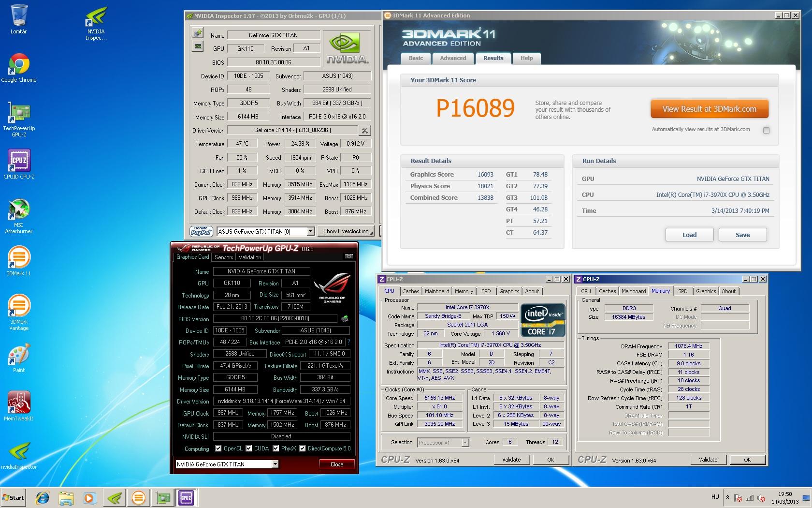The width and height of the screenshot is (812, 508).
Task: Click the PayPal Donate icon in NVIDIA Inspector
Action: pos(201,231)
